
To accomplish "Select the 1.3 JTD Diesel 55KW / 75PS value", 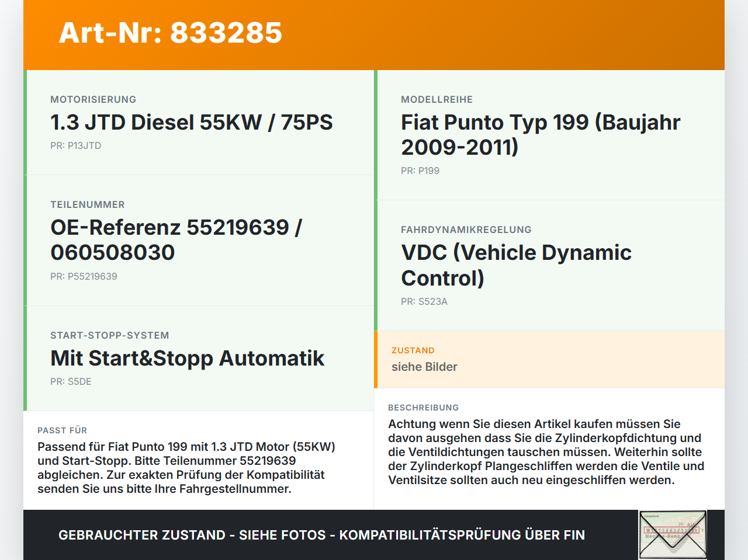I will [192, 122].
